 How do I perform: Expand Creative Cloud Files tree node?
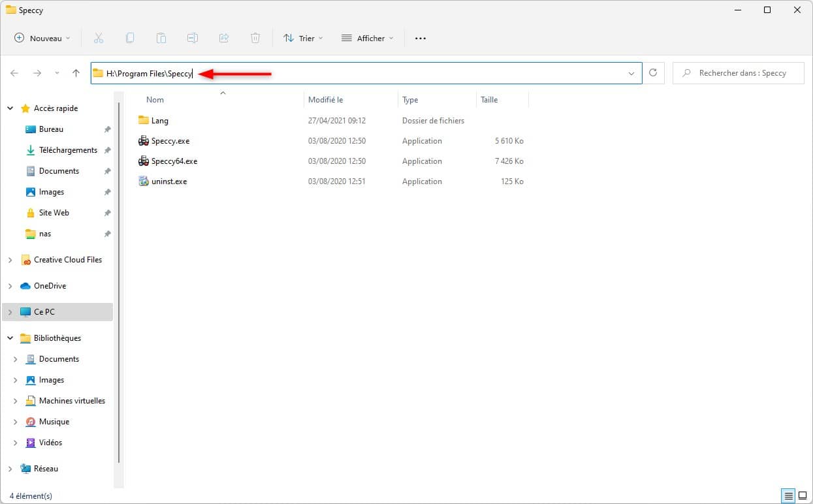(x=10, y=260)
